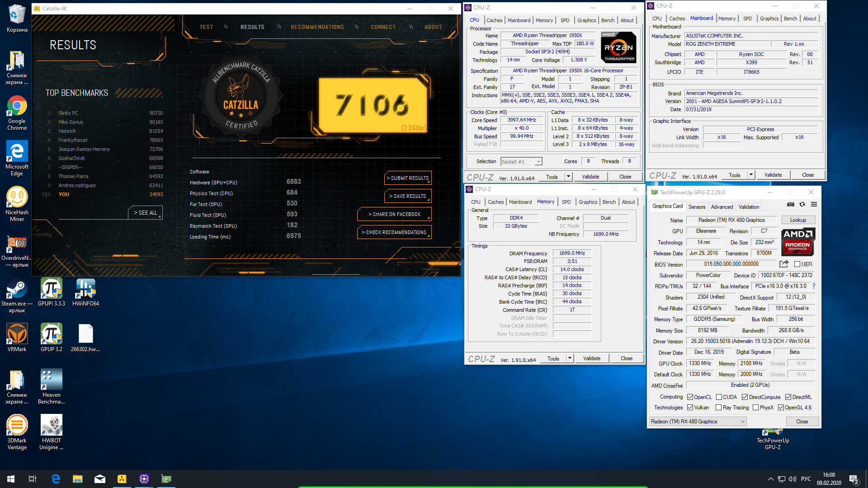
Task: Open Task View on taskbar
Action: coord(33,479)
